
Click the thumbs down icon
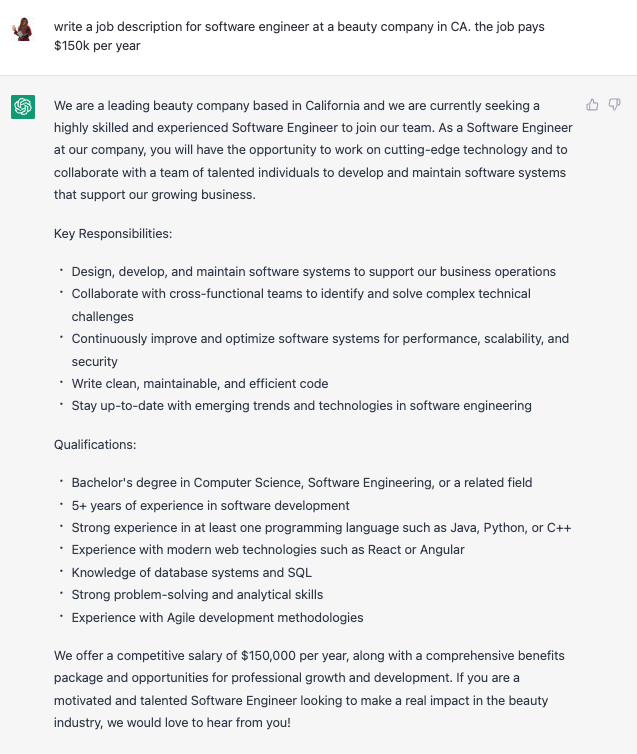(614, 105)
